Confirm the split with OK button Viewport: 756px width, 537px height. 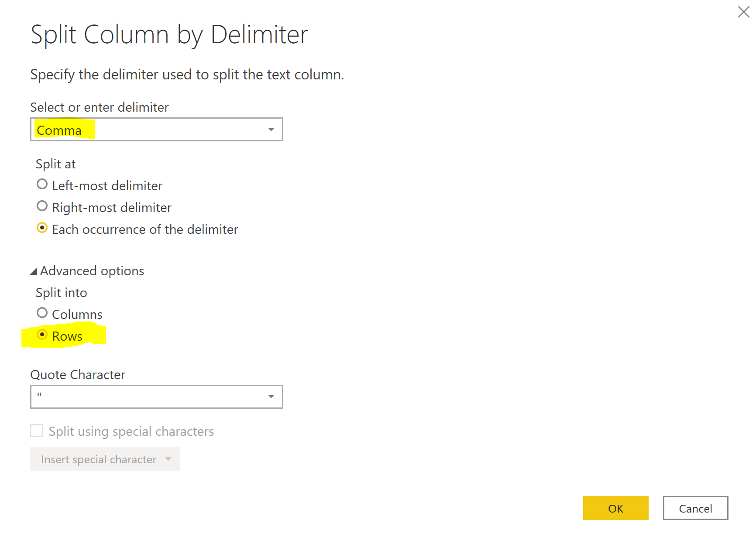point(615,508)
